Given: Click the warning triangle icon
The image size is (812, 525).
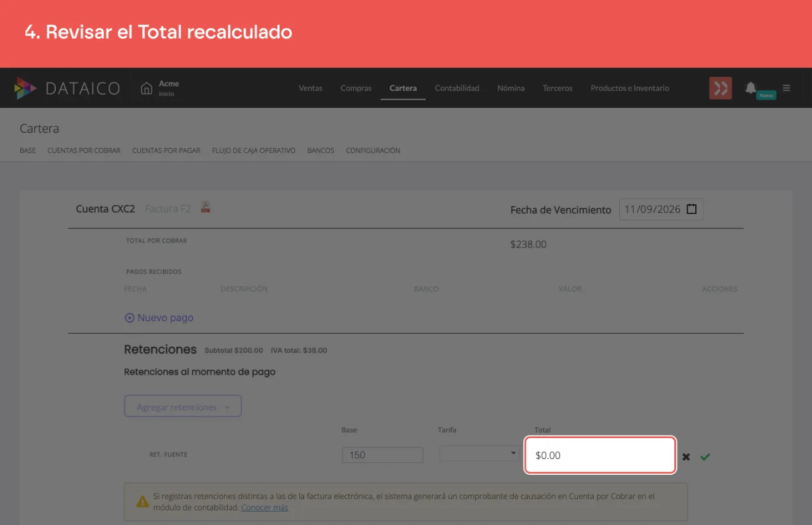Looking at the screenshot, I should (x=143, y=502).
